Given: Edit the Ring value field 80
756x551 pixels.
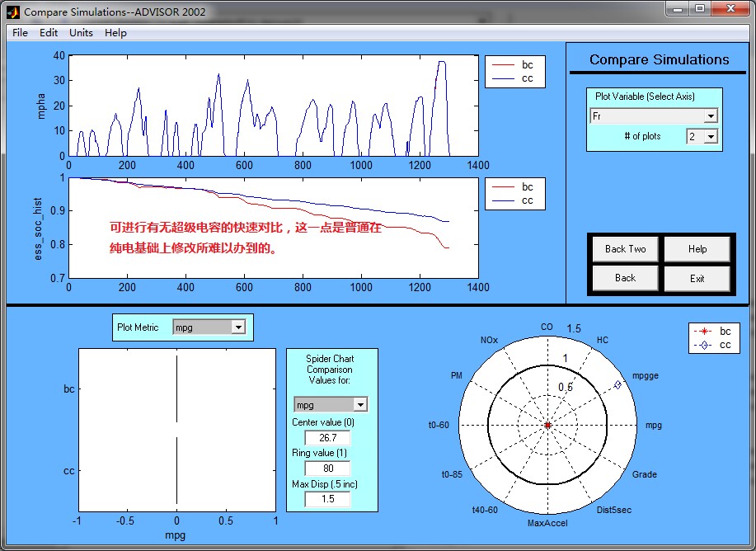Looking at the screenshot, I should 328,468.
